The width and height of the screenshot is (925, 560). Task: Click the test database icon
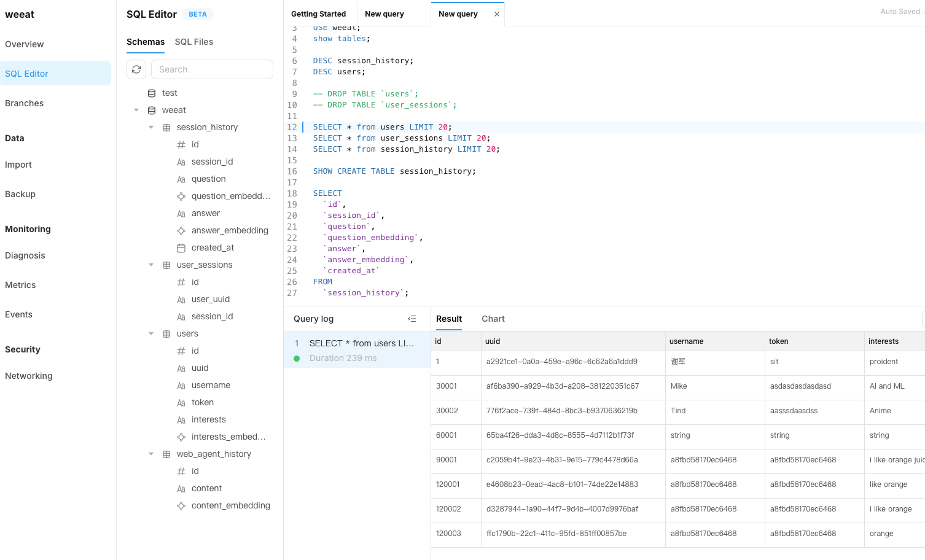tap(152, 93)
